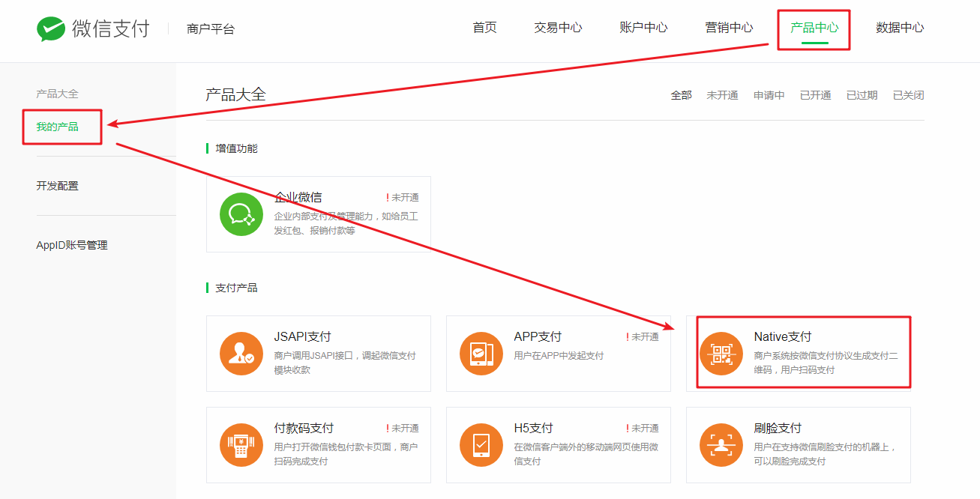Open the 数据中心 navigation item

900,28
